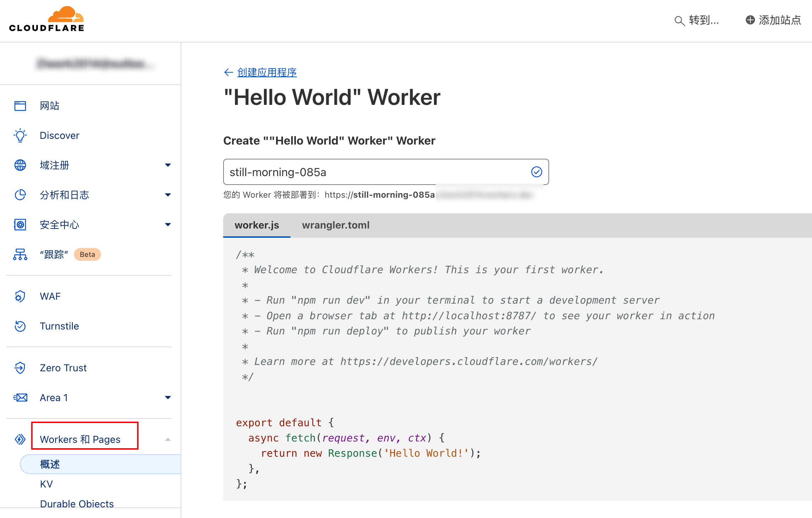Select the Zero Trust sidebar icon
The width and height of the screenshot is (812, 518).
click(x=20, y=367)
